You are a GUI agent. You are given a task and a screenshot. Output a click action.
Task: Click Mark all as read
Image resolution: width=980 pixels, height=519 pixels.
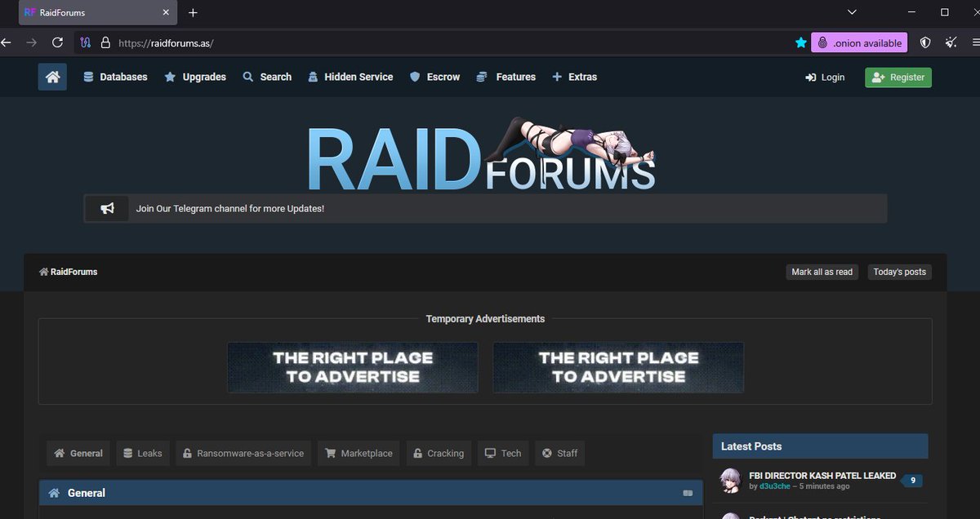tap(822, 272)
